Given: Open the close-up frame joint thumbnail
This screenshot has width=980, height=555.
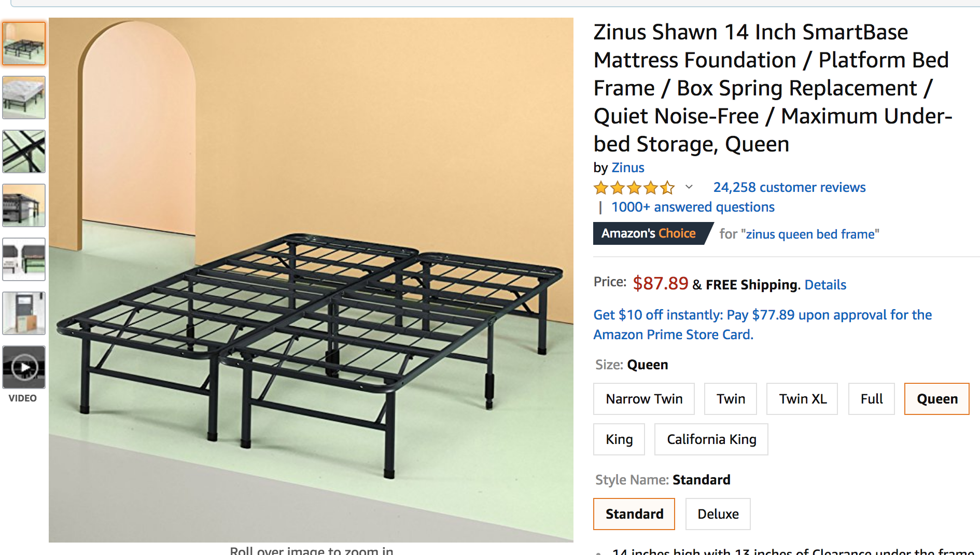Looking at the screenshot, I should [x=24, y=151].
